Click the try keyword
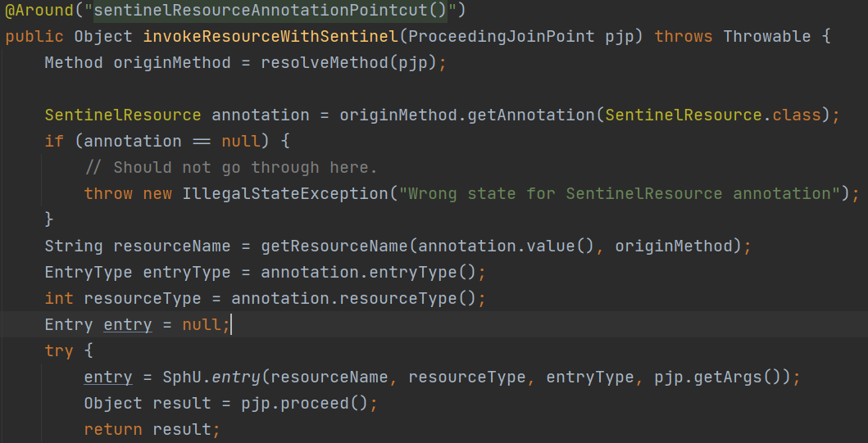The width and height of the screenshot is (868, 443). point(59,351)
